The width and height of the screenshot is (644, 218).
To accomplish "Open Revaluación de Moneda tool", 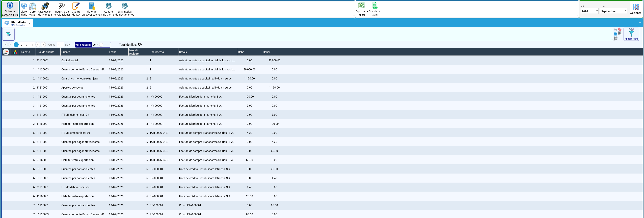I will point(45,9).
